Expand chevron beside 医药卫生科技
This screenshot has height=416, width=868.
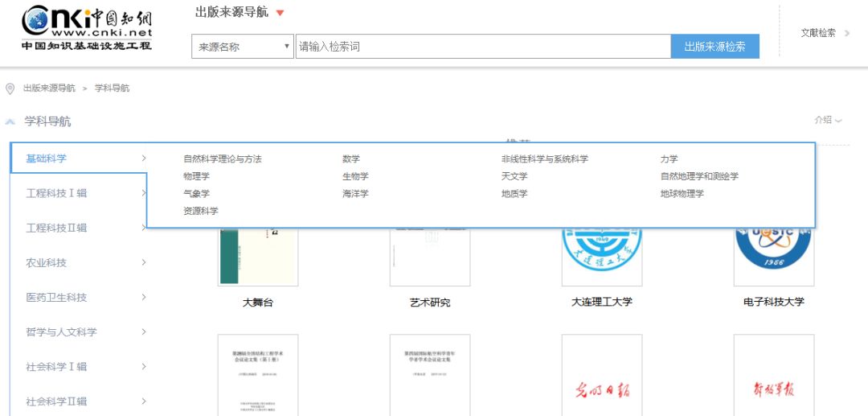(x=144, y=298)
